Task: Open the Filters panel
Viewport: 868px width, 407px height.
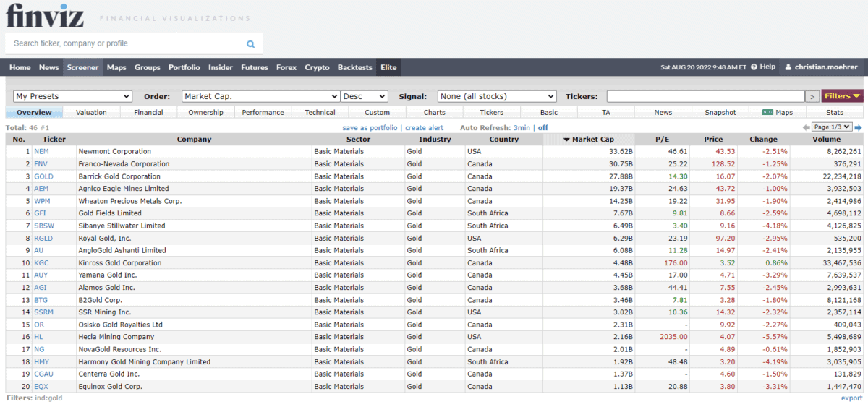Action: point(842,96)
